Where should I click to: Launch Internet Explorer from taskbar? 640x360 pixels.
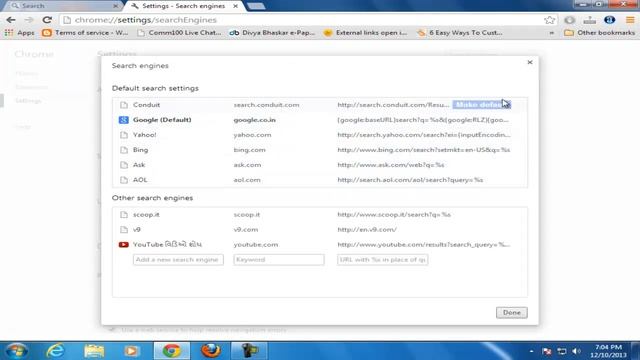pos(55,351)
